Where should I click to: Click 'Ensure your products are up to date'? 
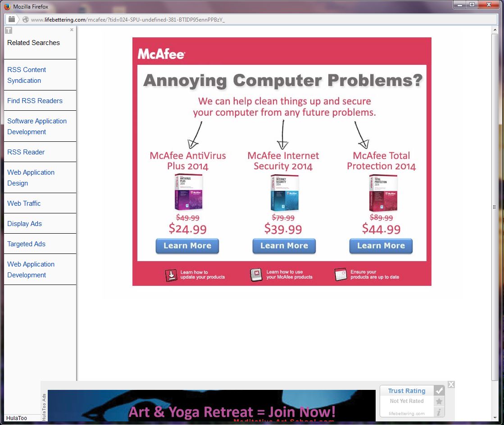pos(375,275)
